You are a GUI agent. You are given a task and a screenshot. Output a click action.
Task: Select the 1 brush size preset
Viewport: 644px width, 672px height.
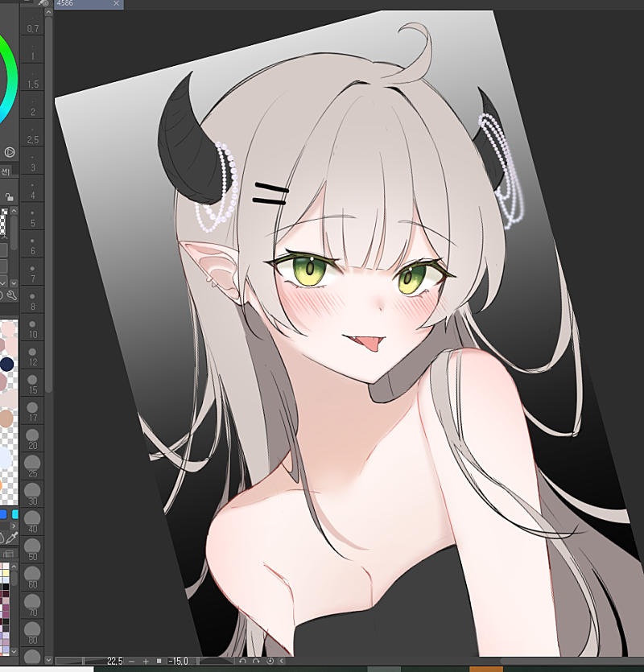(32, 51)
